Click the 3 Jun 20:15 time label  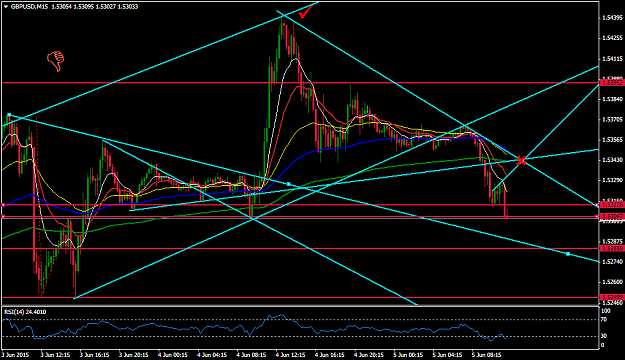(134, 354)
